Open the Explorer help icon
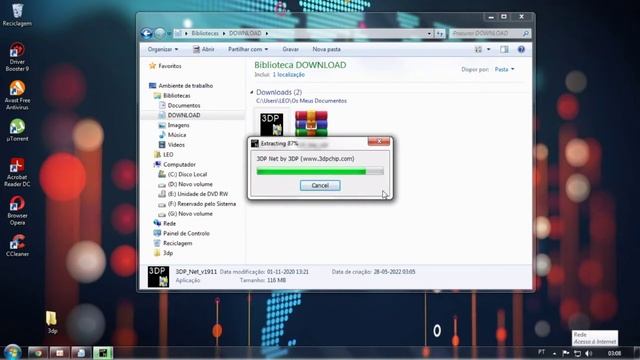This screenshot has height=360, width=640. coord(521,49)
